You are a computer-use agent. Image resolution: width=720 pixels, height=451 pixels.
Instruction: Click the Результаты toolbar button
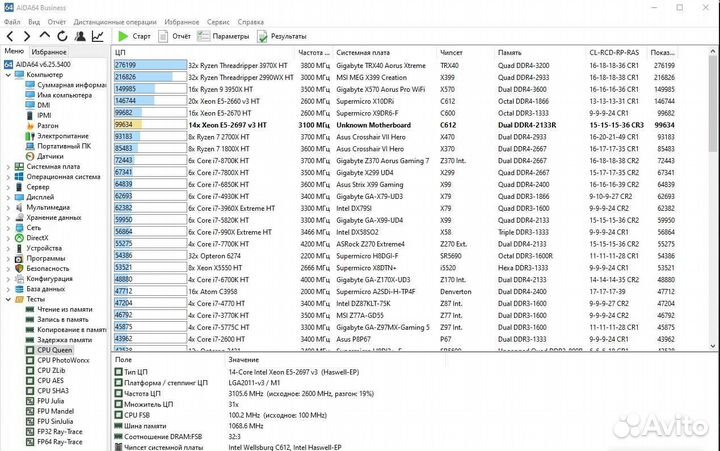(x=282, y=36)
